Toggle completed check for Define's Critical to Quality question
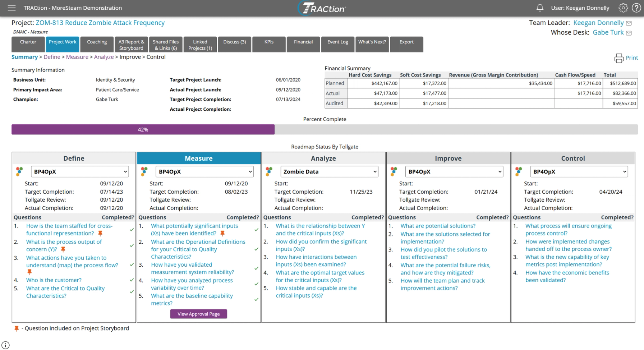The height and width of the screenshot is (350, 644). (132, 292)
